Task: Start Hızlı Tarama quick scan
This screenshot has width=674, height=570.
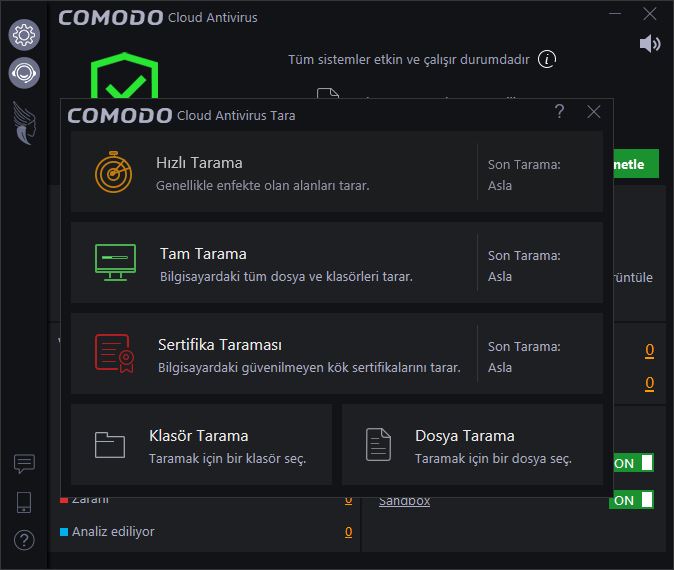Action: [x=337, y=172]
